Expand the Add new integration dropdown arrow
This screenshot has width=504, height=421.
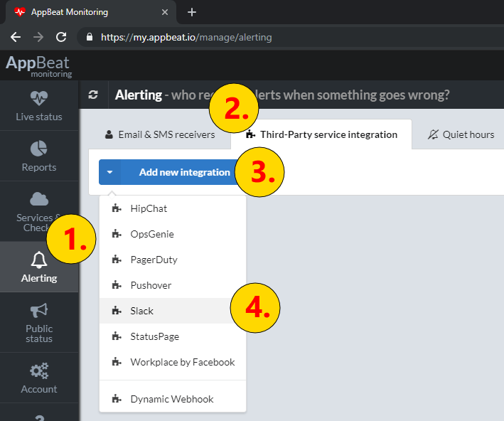pyautogui.click(x=110, y=172)
